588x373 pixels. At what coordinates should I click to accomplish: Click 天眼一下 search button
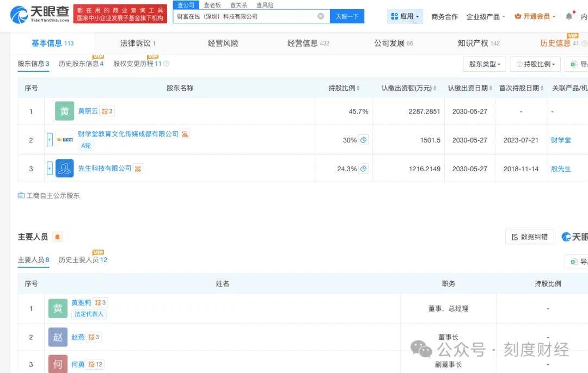pyautogui.click(x=347, y=16)
